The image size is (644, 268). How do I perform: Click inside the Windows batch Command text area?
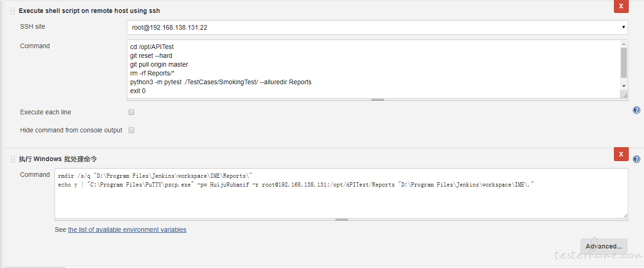[341, 193]
